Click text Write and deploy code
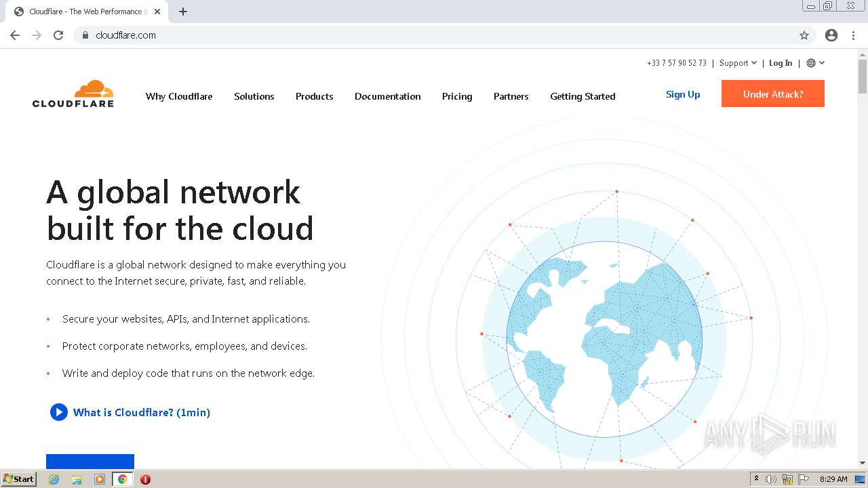 click(189, 373)
